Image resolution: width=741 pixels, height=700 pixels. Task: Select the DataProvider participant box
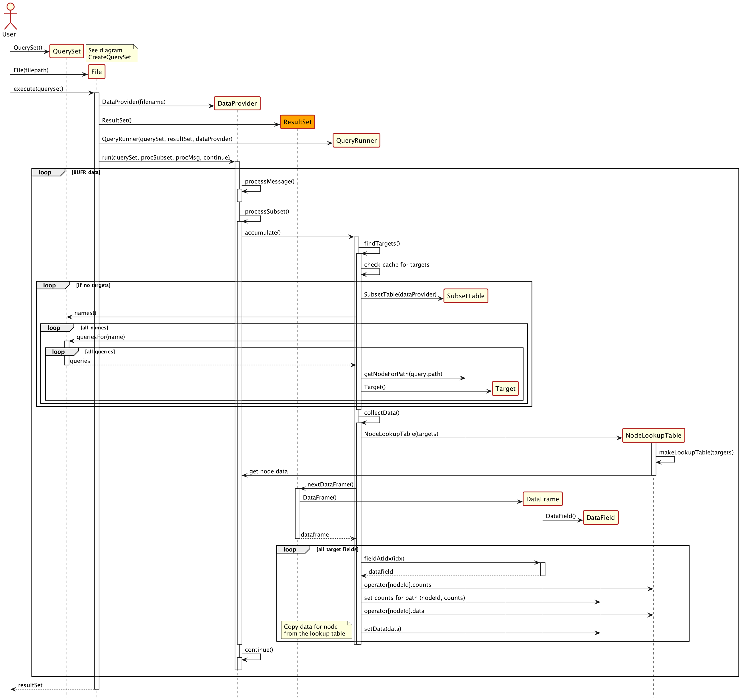pos(237,103)
